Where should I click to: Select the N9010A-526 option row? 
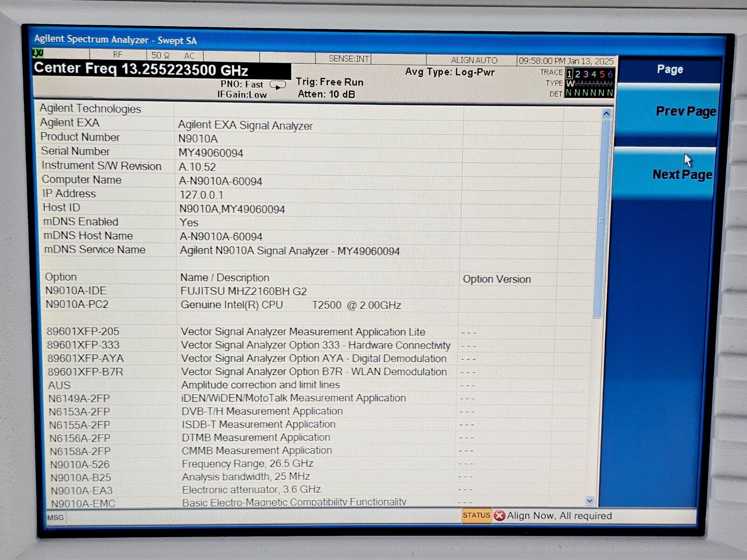tap(317, 464)
